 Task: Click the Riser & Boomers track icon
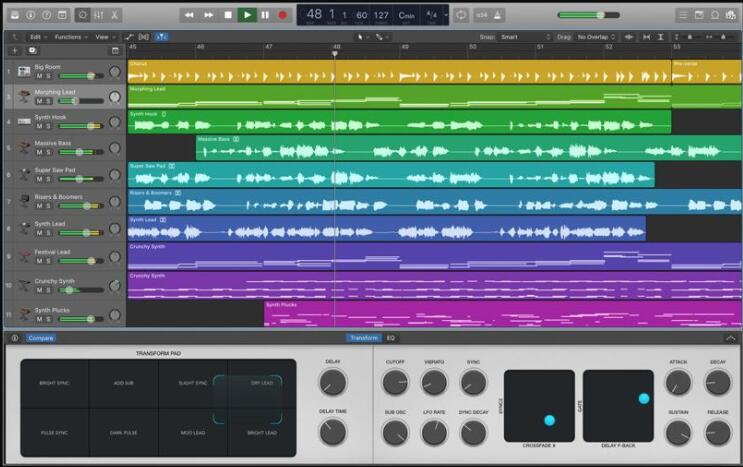(24, 201)
